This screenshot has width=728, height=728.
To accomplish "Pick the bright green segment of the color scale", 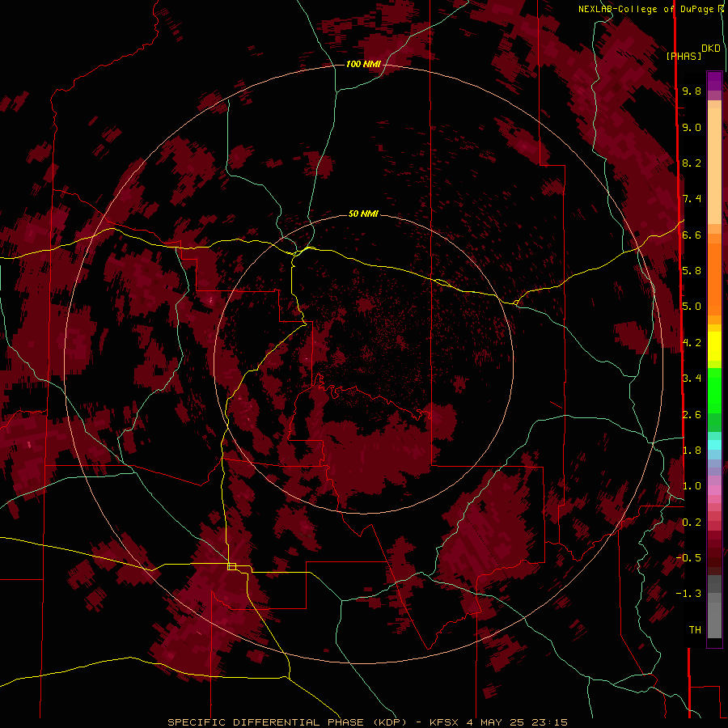I will [714, 390].
